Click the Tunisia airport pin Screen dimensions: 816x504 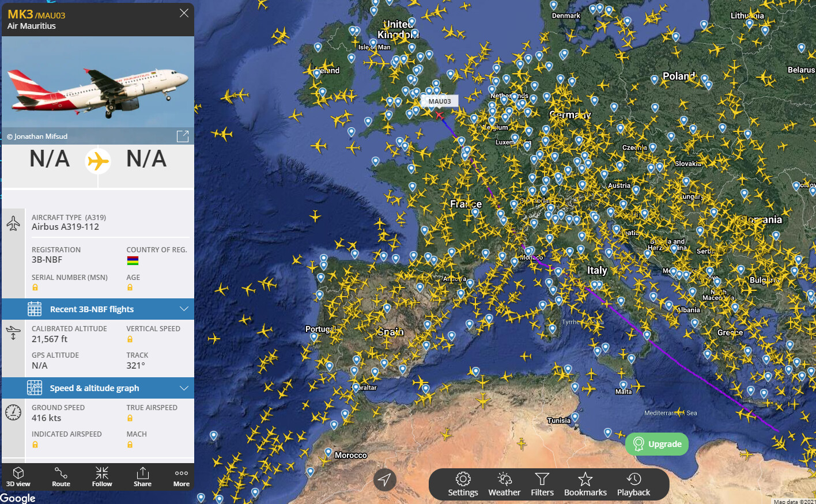click(575, 416)
